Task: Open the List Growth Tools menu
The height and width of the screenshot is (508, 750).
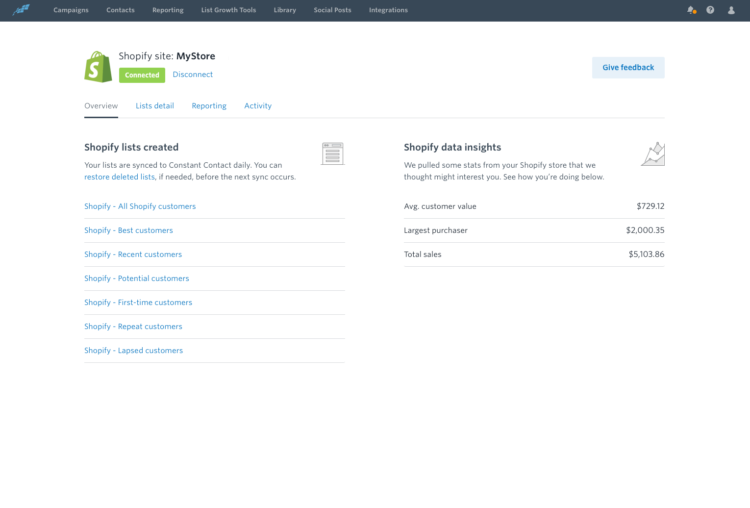Action: [229, 10]
